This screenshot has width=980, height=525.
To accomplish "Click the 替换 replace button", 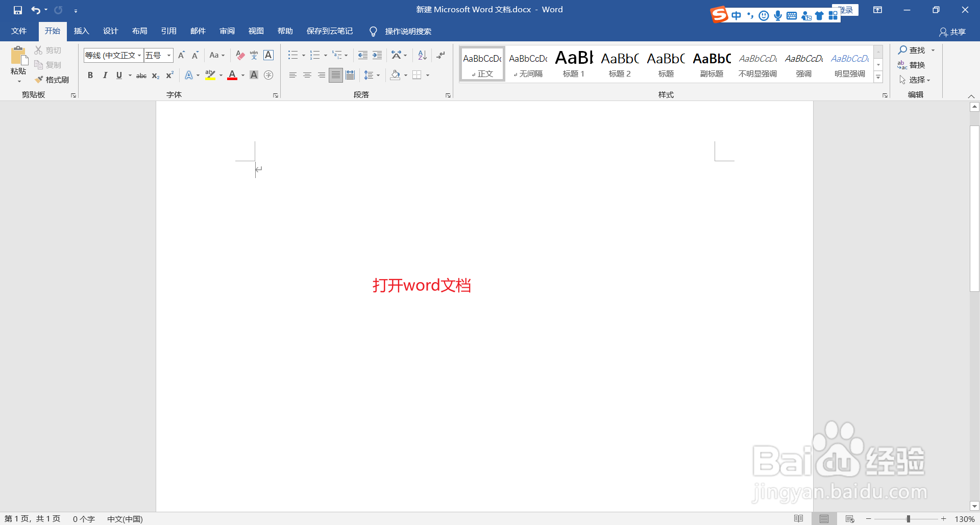I will (x=912, y=65).
